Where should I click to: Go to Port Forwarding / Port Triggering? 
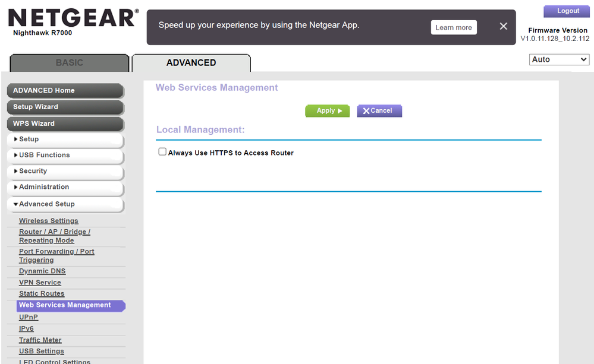(56, 256)
